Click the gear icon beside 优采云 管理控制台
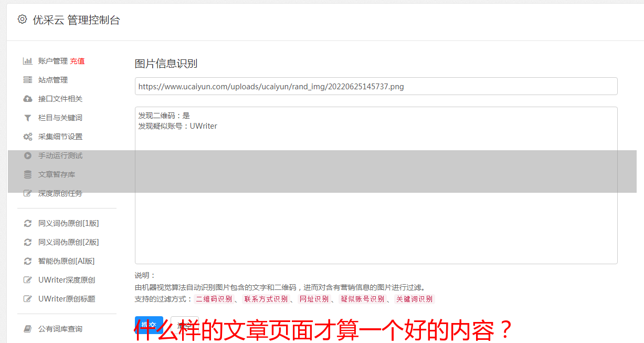Image resolution: width=644 pixels, height=343 pixels. click(22, 19)
